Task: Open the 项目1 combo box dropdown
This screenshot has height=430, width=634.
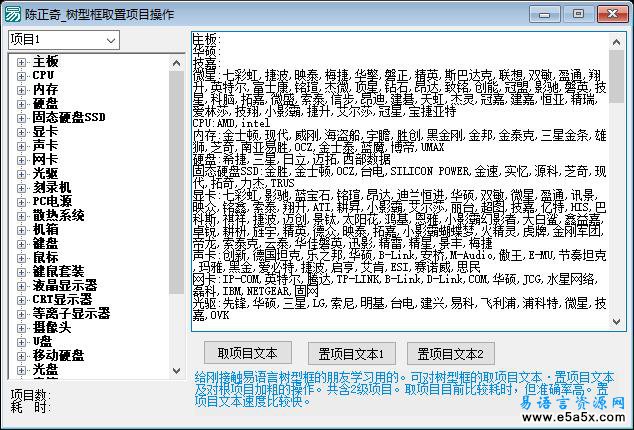Action: pos(111,40)
